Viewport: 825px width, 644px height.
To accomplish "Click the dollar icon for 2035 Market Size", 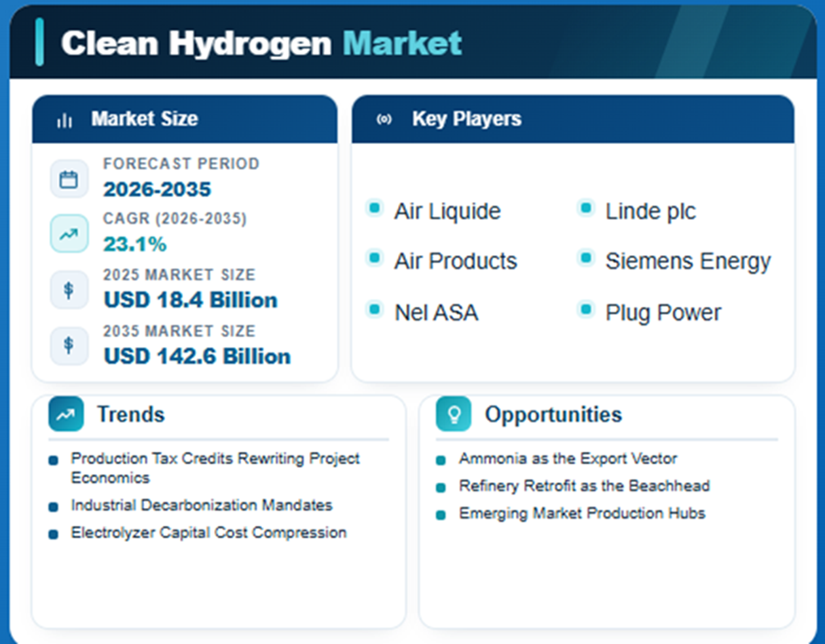I will coord(69,346).
